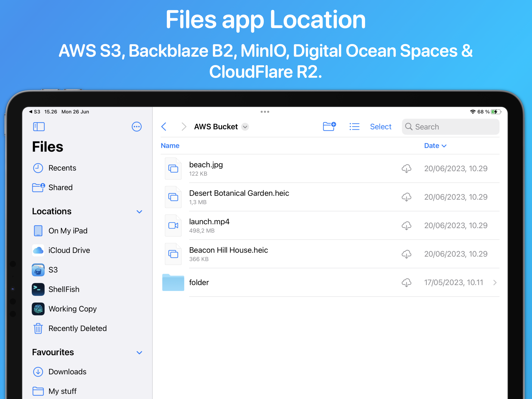Click the new folder icon

click(x=329, y=126)
